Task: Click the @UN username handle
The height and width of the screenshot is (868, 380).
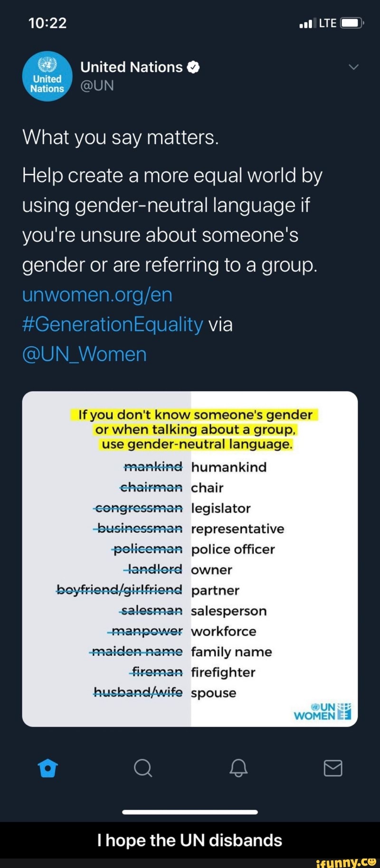Action: 97,85
